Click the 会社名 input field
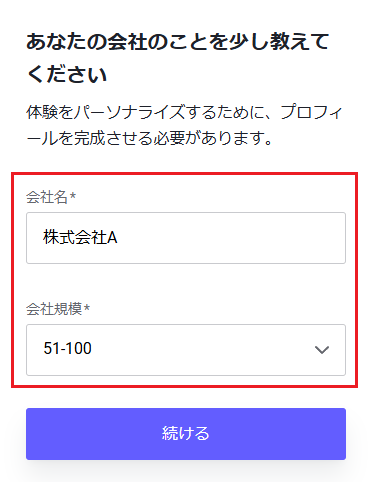This screenshot has height=482, width=370. coord(186,238)
